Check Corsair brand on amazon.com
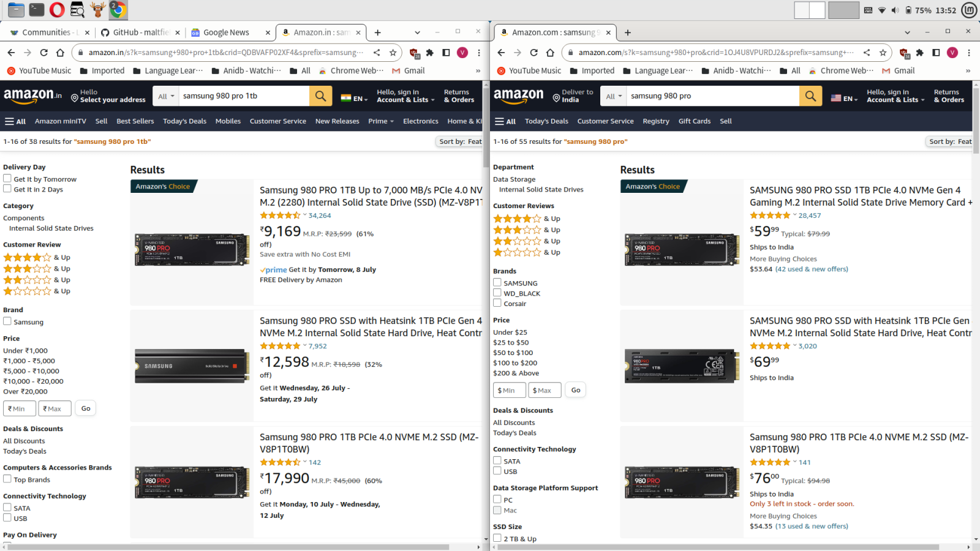Image resolution: width=980 pixels, height=551 pixels. pos(497,303)
